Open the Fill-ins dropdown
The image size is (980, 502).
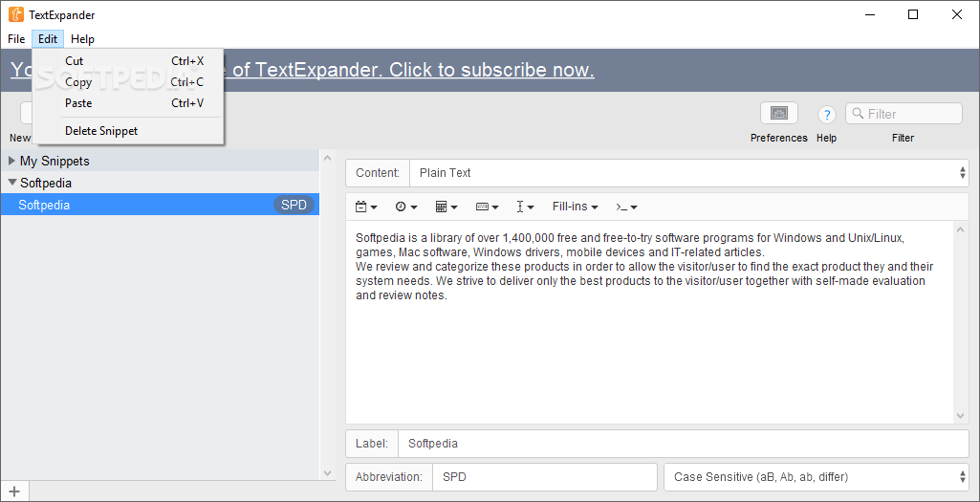tap(576, 207)
